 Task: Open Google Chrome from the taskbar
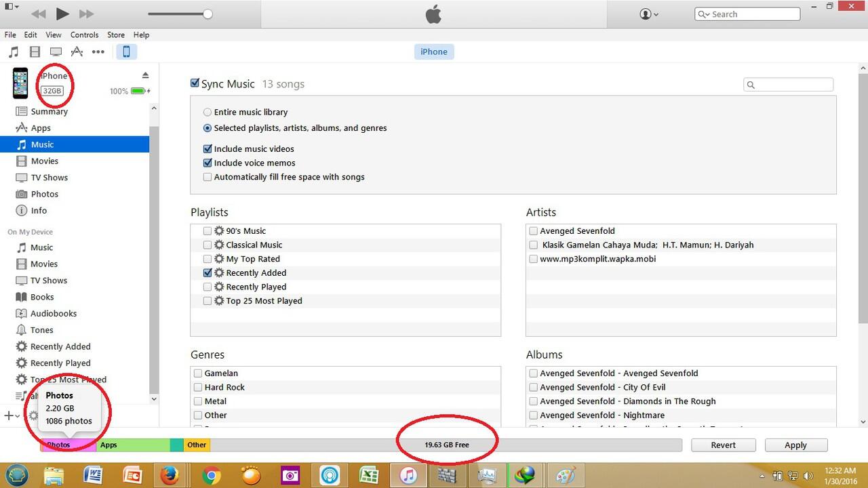click(211, 475)
